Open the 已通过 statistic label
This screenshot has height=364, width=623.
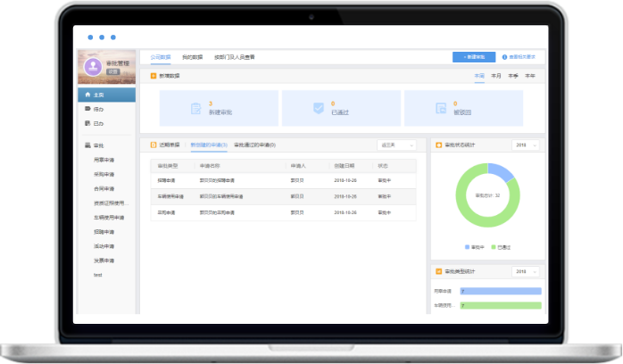point(340,112)
